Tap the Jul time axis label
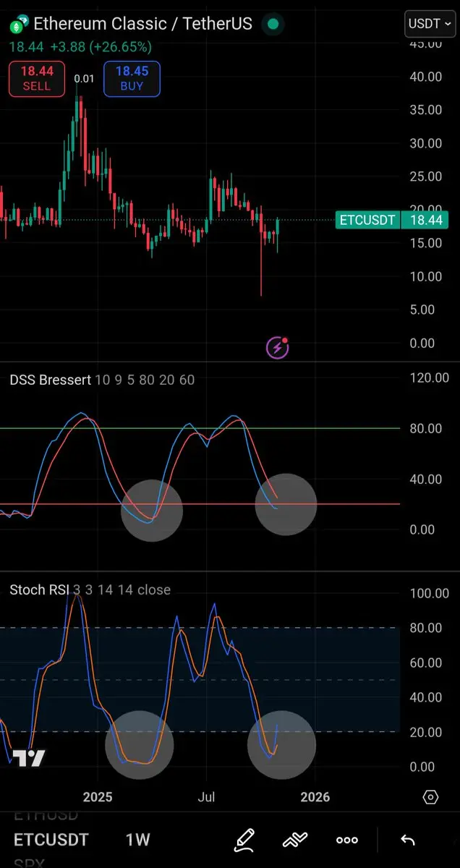Screen dimensions: 460x868 point(208,797)
